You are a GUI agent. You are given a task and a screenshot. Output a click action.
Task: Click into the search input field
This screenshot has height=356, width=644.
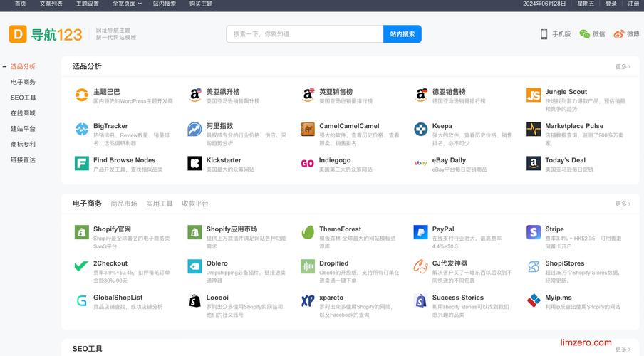pos(305,34)
